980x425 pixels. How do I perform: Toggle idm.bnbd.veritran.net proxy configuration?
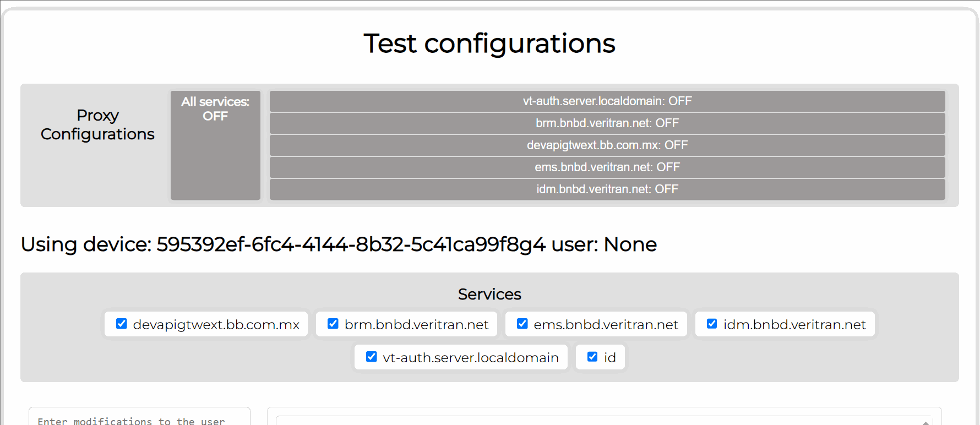pyautogui.click(x=607, y=189)
